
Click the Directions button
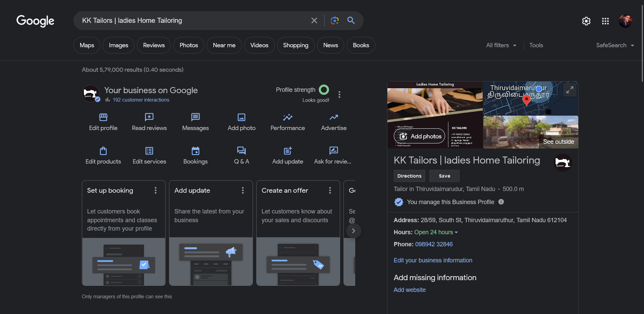tap(409, 176)
